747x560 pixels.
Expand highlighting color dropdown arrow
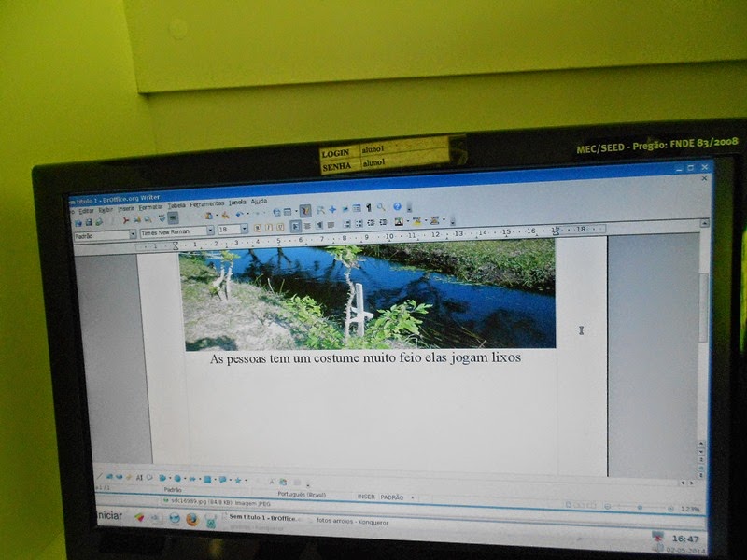(x=426, y=219)
